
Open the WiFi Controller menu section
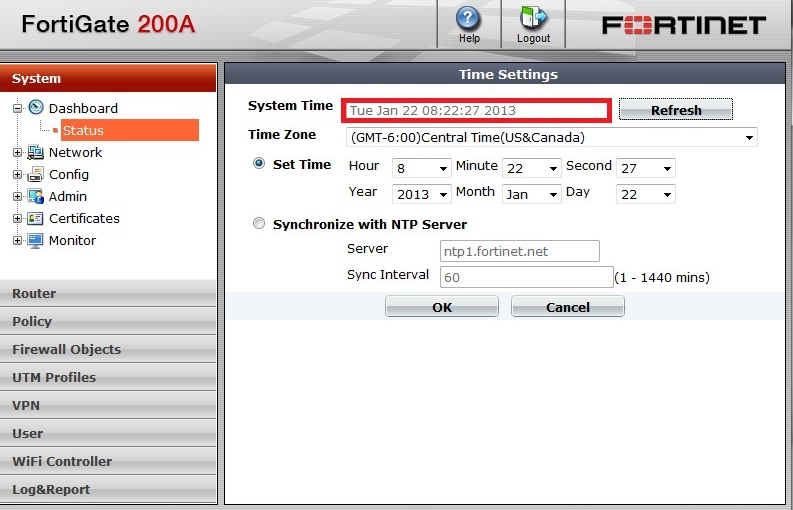(x=108, y=461)
